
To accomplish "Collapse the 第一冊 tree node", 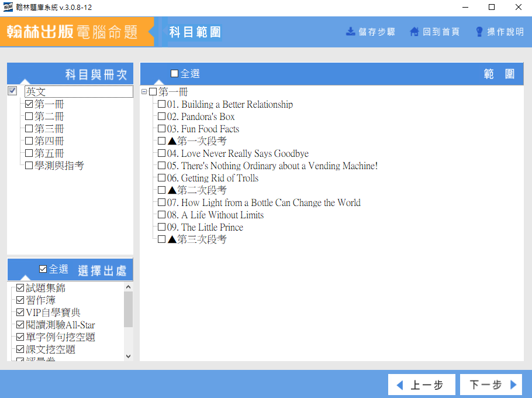I will (144, 92).
